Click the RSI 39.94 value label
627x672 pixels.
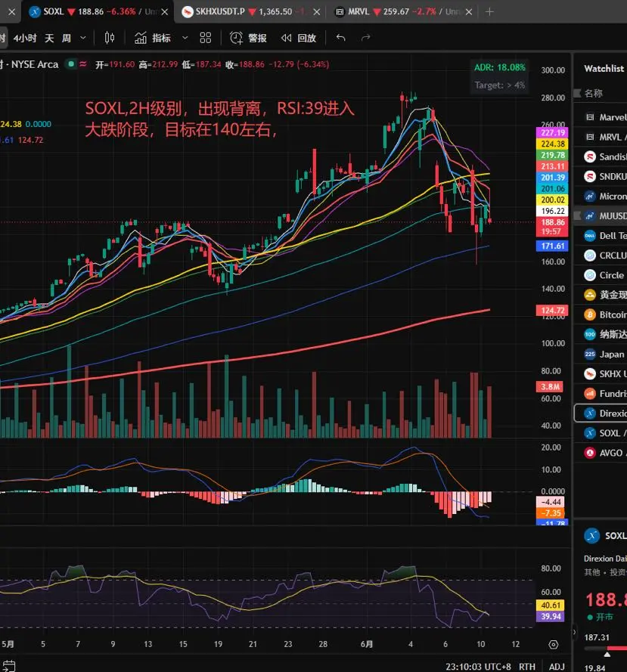(551, 616)
